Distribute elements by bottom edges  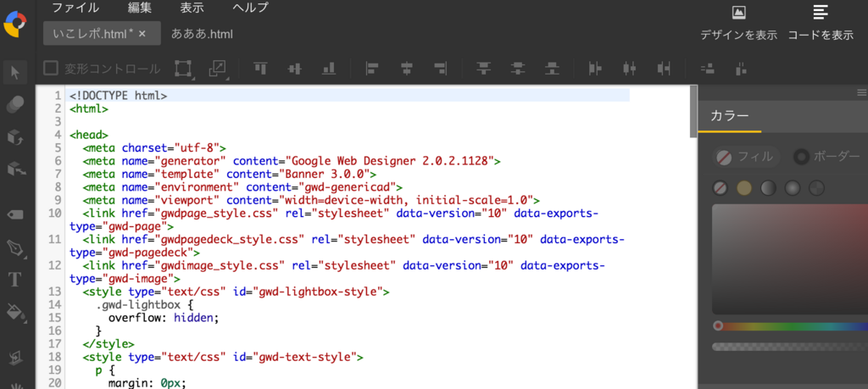click(x=553, y=69)
